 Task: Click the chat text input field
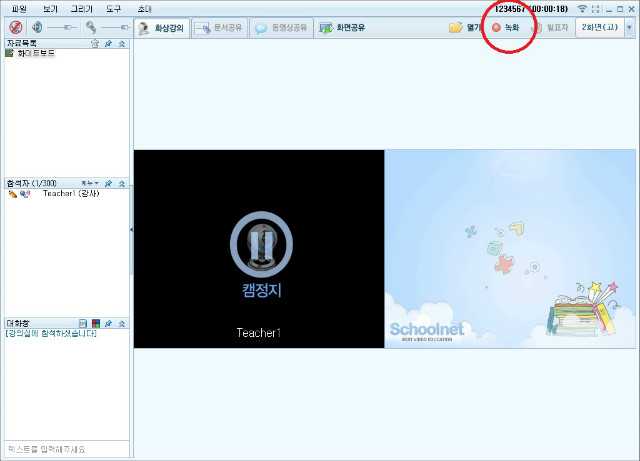66,450
